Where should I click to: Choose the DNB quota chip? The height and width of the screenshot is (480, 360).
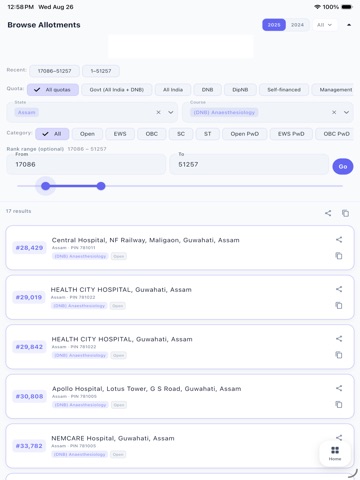(x=207, y=90)
